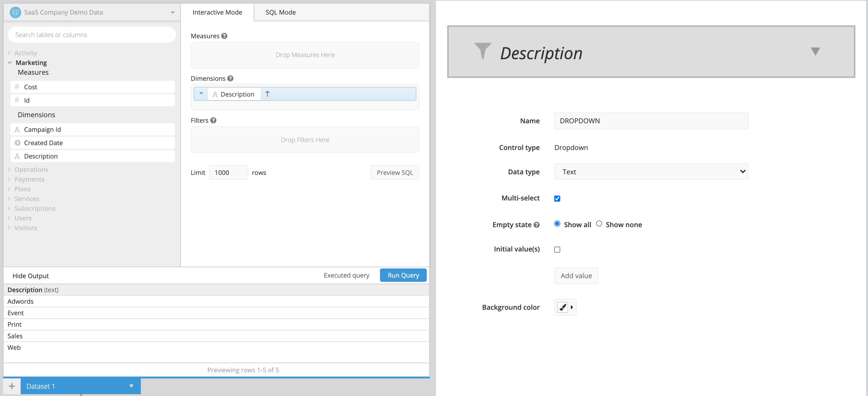
Task: Click the Print result row
Action: (216, 325)
